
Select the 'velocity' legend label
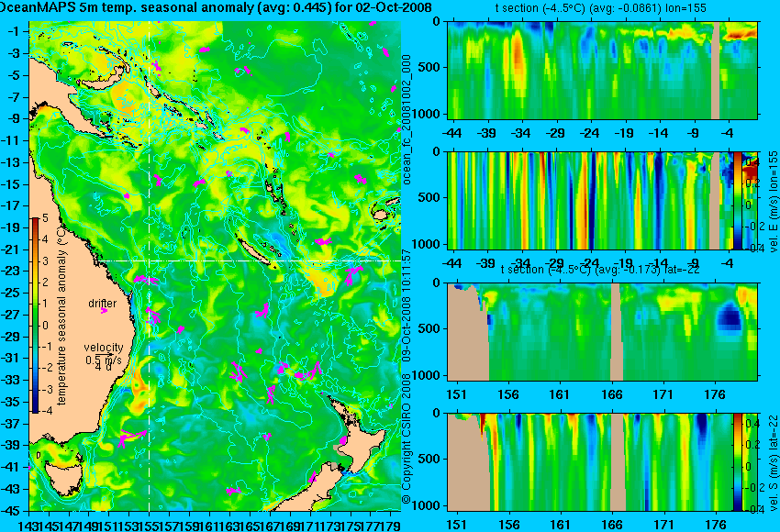104,347
